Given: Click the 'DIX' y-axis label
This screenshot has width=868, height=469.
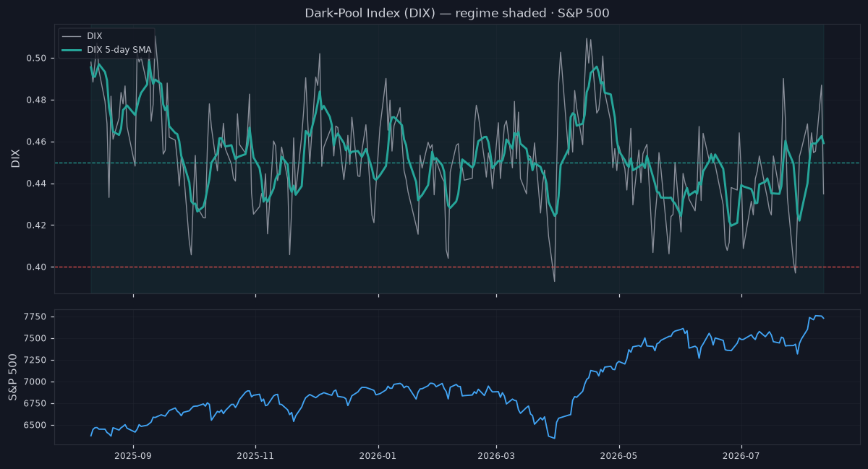Looking at the screenshot, I should click(15, 159).
